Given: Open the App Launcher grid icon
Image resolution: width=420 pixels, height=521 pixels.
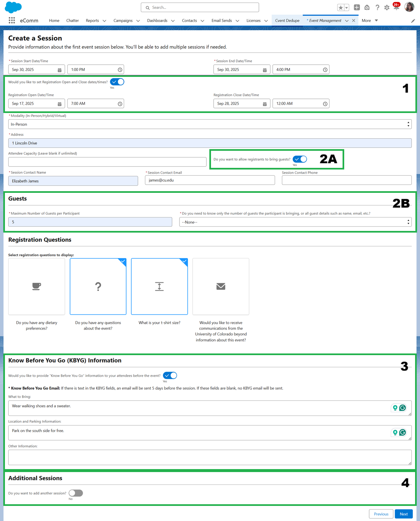Looking at the screenshot, I should [x=12, y=20].
